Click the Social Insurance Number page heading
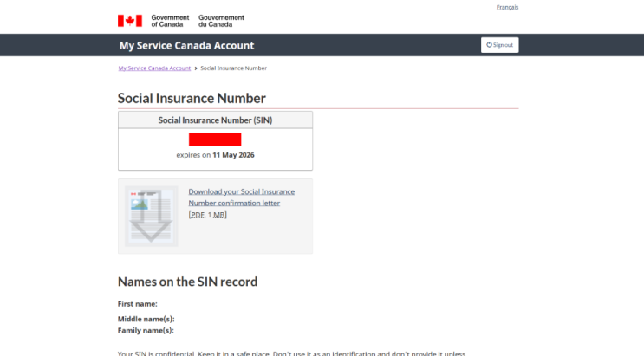Screen dimensions: 644x356 coord(192,98)
